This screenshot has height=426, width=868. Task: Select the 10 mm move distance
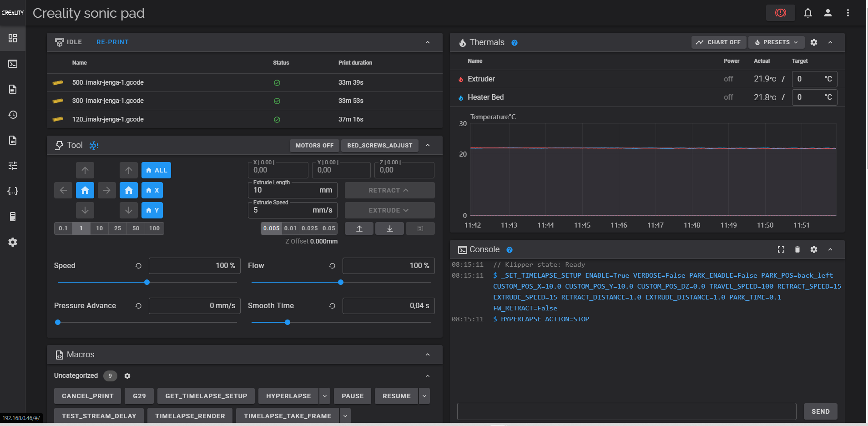click(x=99, y=228)
